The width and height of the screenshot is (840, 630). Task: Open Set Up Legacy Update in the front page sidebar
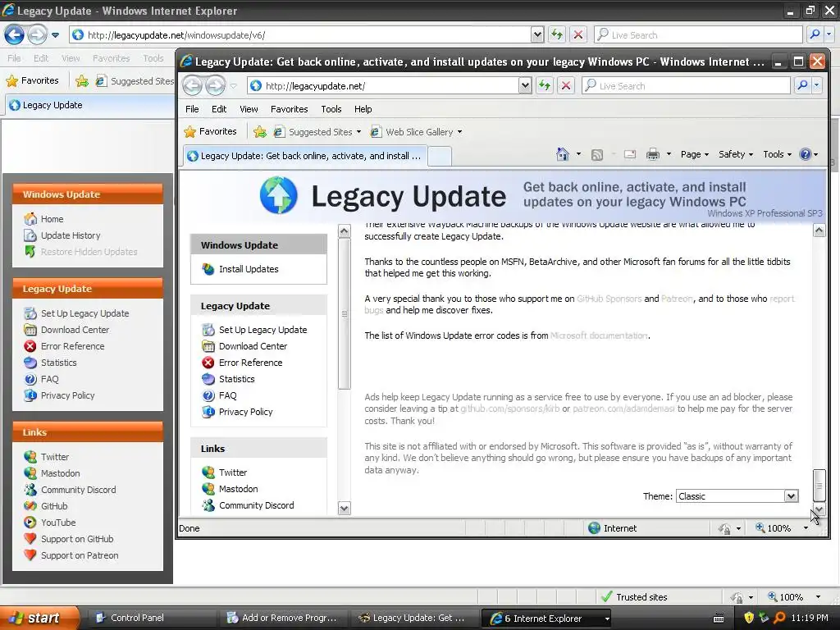263,330
